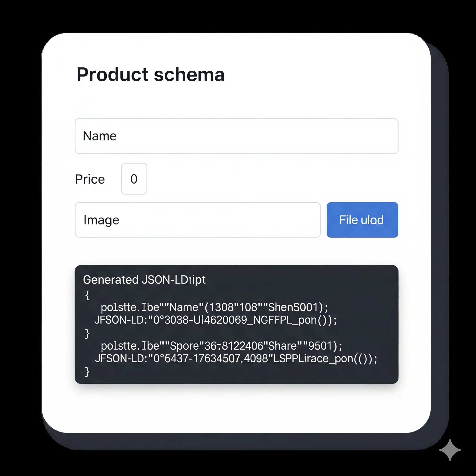Focus the Image text field

[x=198, y=220]
